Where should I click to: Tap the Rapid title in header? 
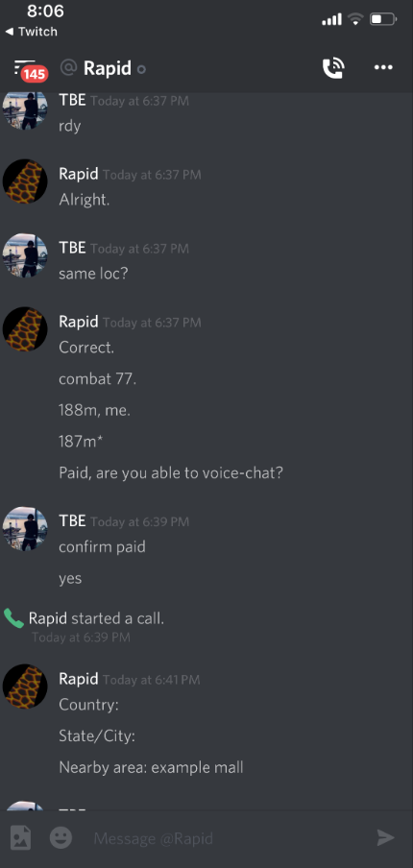coord(108,68)
